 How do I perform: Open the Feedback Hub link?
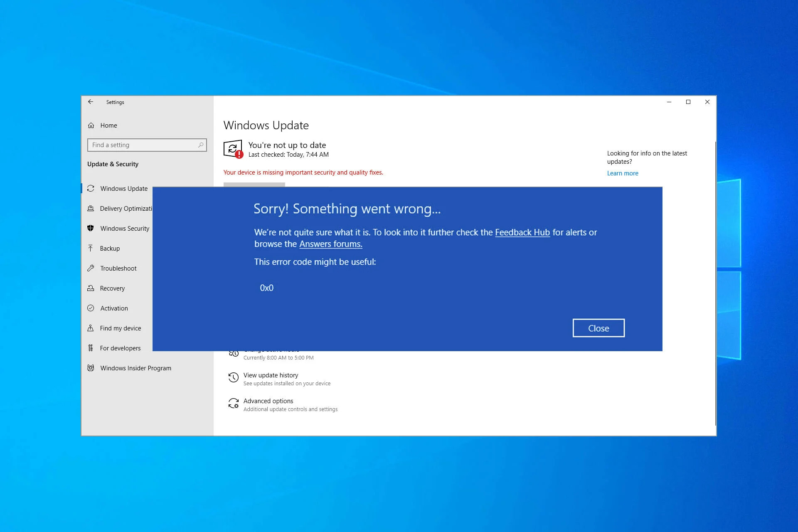pyautogui.click(x=522, y=232)
